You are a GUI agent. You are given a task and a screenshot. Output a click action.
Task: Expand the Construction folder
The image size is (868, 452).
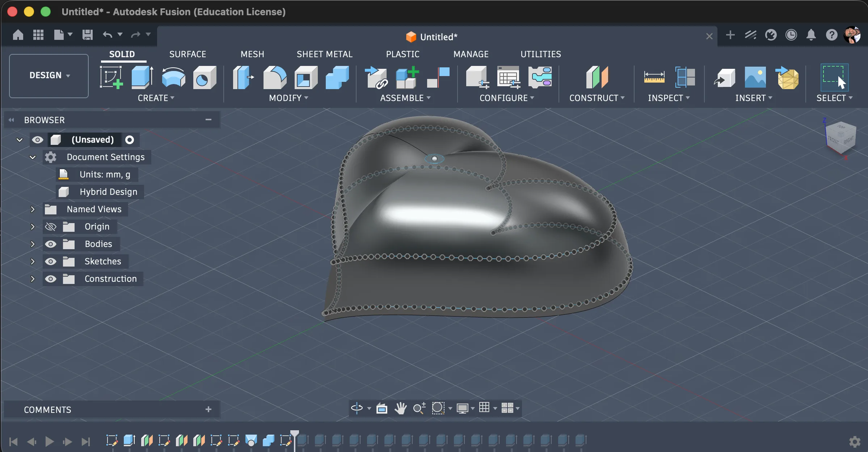point(33,279)
